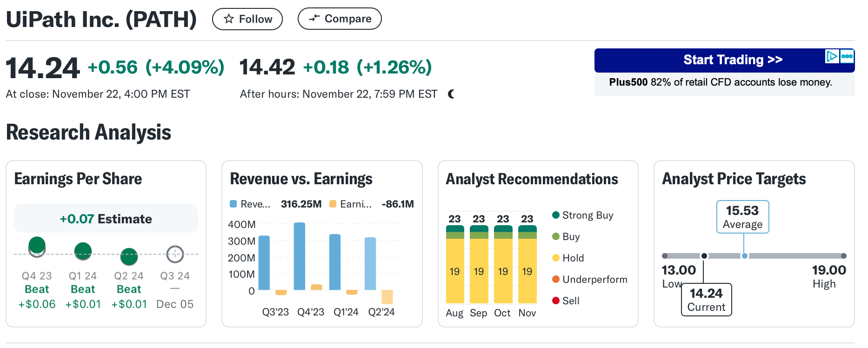Click the current price marker on target range

[x=704, y=256]
